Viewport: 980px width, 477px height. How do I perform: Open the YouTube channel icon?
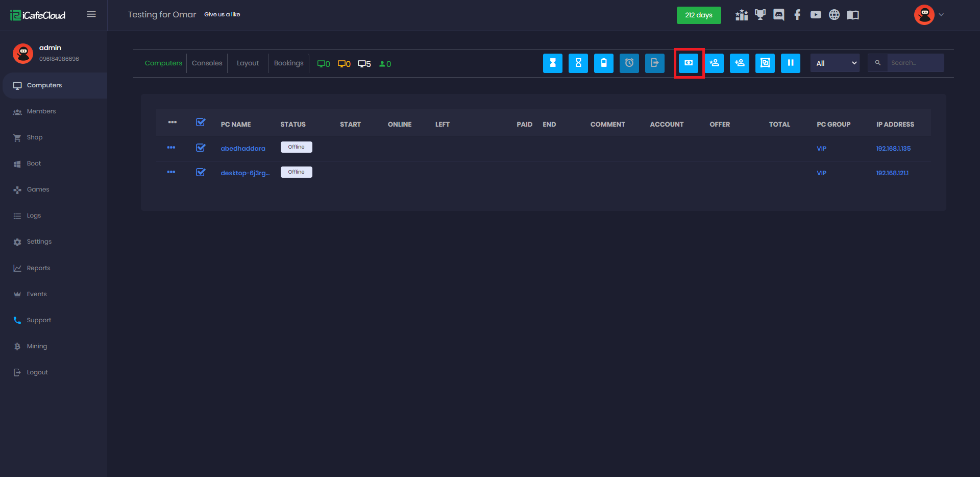[x=815, y=15]
